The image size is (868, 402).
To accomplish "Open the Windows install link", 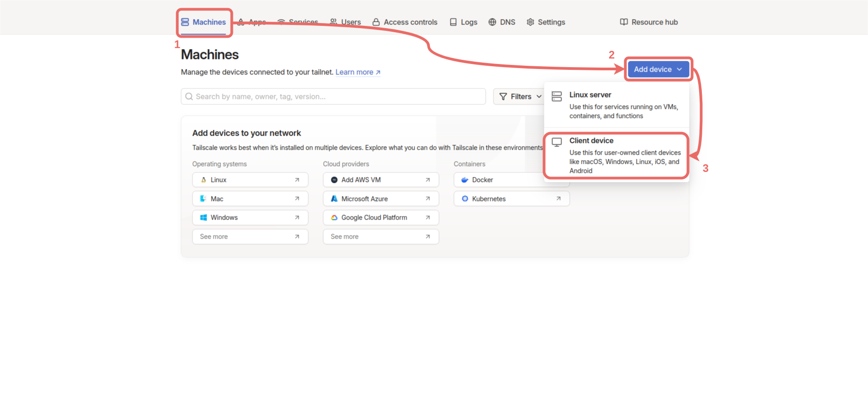I will [250, 218].
